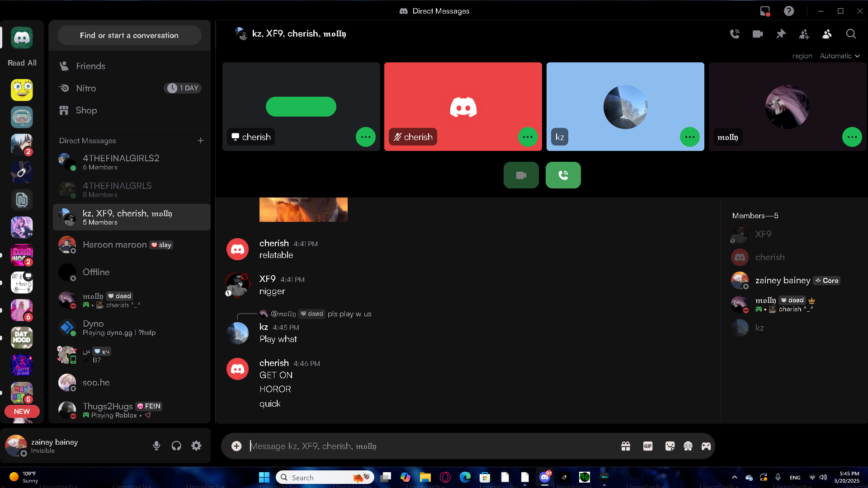Start a voice call from the header
This screenshot has height=488, width=868.
pos(735,34)
